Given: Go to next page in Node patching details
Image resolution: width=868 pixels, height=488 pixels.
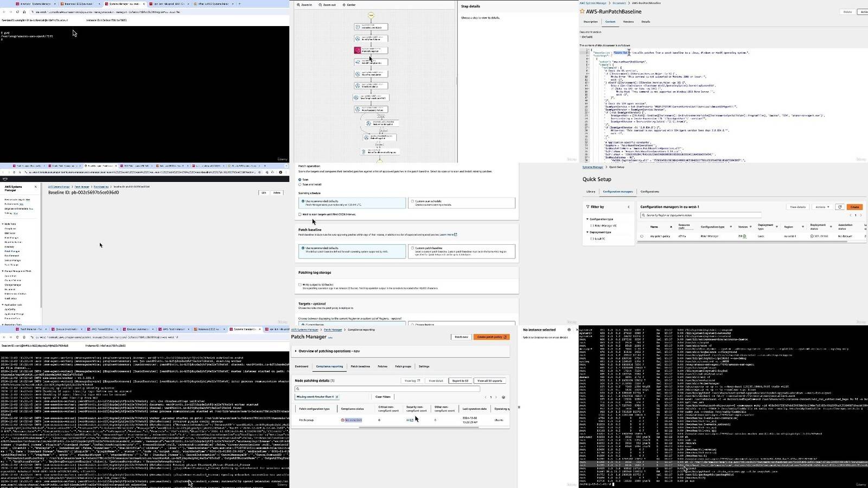Looking at the screenshot, I should tap(496, 397).
